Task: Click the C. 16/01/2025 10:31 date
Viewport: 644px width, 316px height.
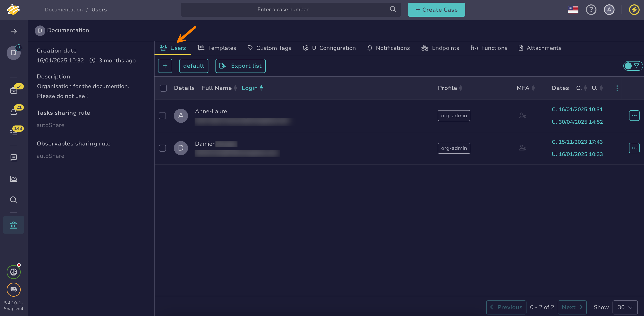Action: tap(577, 109)
